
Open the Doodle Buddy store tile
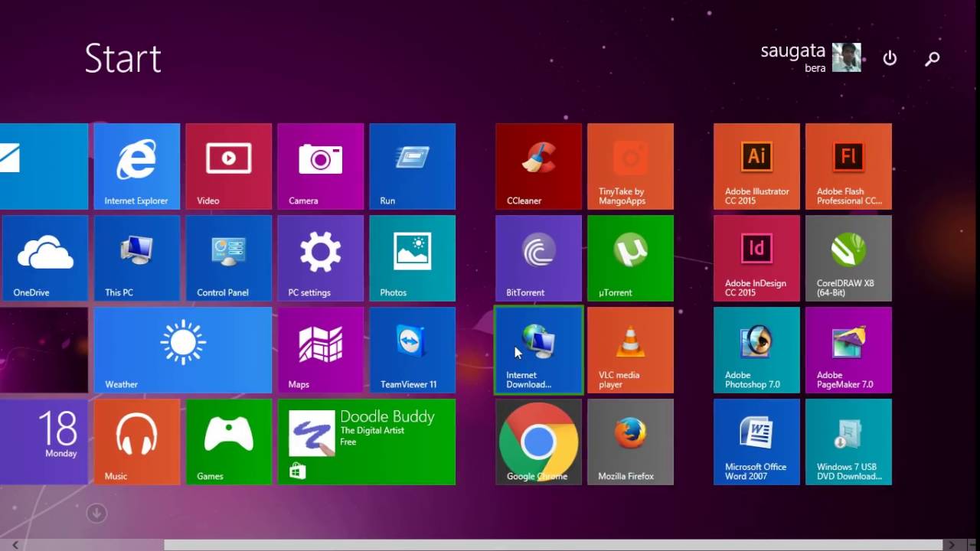pos(367,442)
